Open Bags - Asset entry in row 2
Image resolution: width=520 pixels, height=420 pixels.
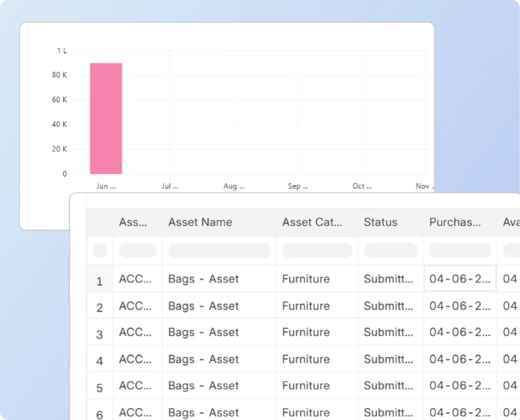click(203, 306)
